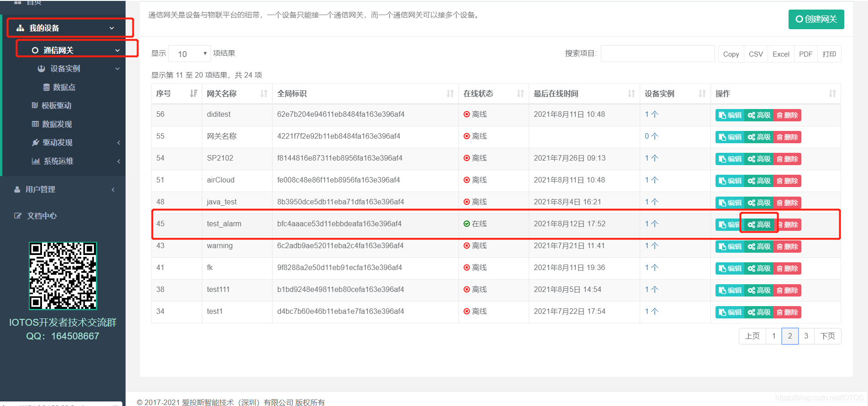Collapse the 通信网关 submenu chevron
The width and height of the screenshot is (868, 406).
pyautogui.click(x=117, y=50)
